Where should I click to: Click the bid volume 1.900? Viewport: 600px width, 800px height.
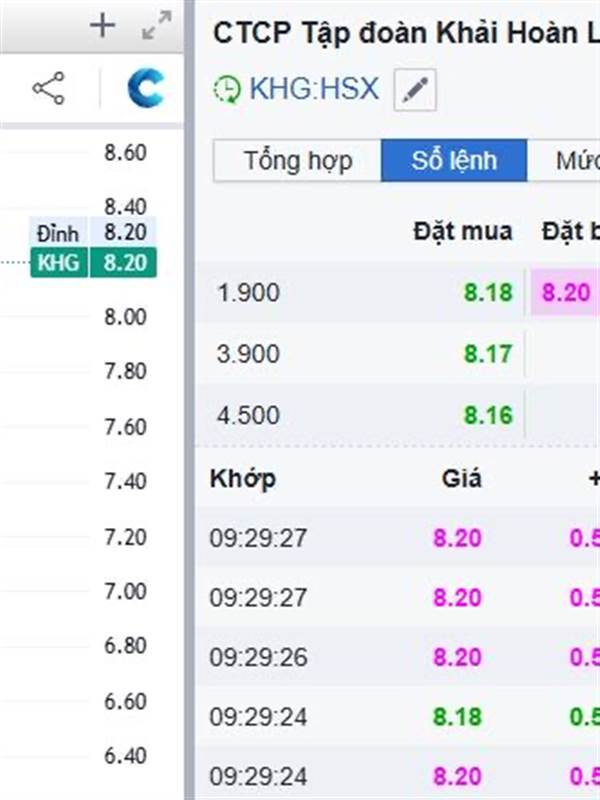248,292
